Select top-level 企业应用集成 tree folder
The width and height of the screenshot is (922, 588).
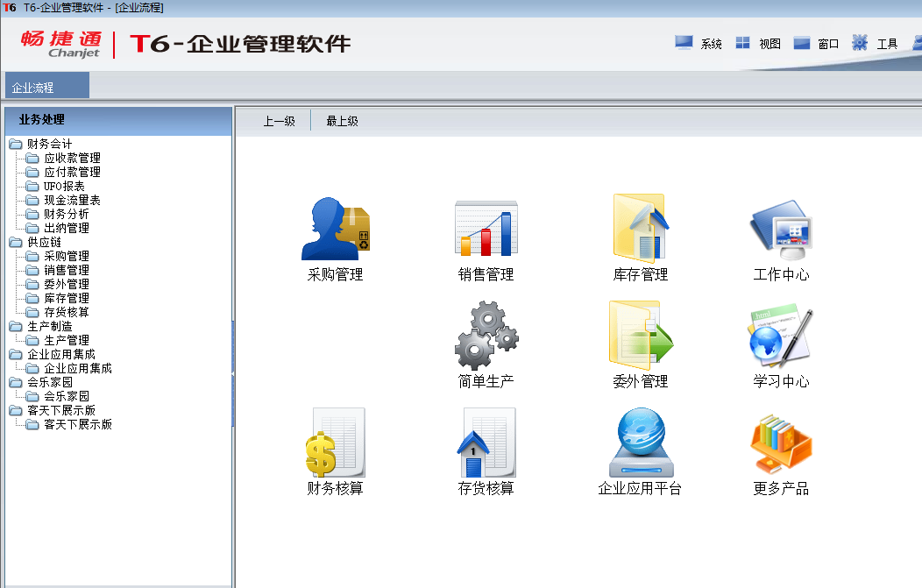tap(61, 355)
